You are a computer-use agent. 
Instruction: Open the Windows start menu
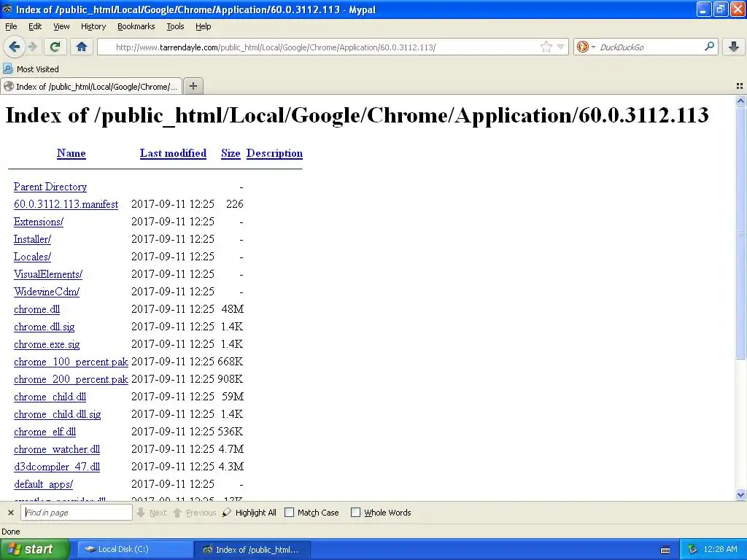34,549
